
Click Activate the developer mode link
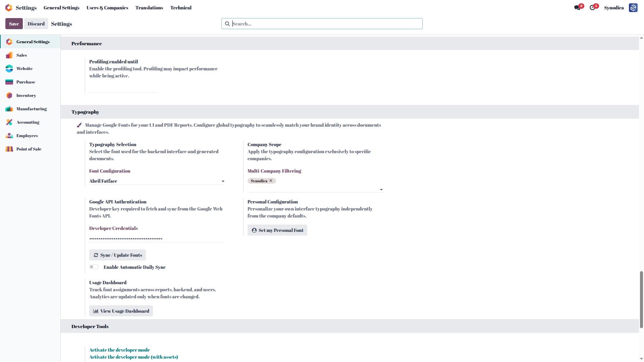(119, 350)
